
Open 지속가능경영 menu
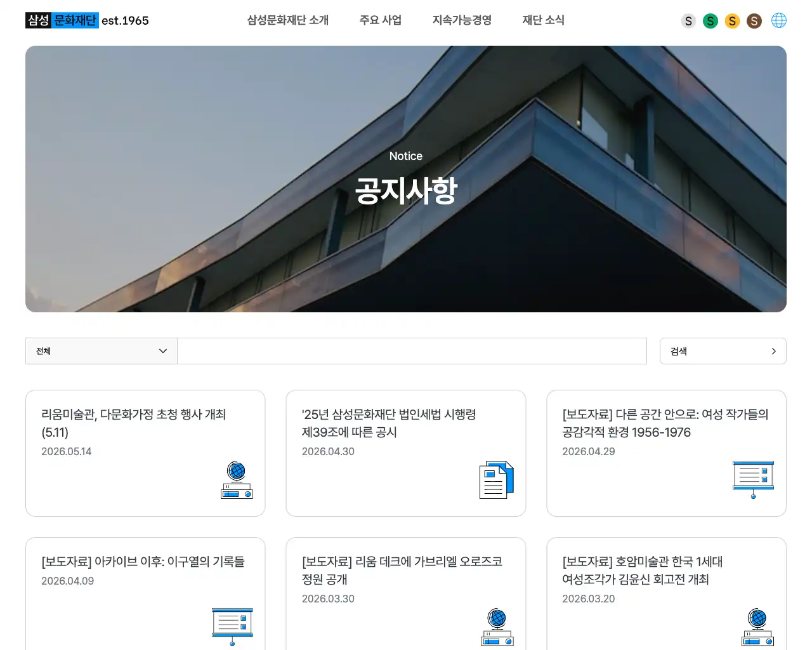click(462, 20)
